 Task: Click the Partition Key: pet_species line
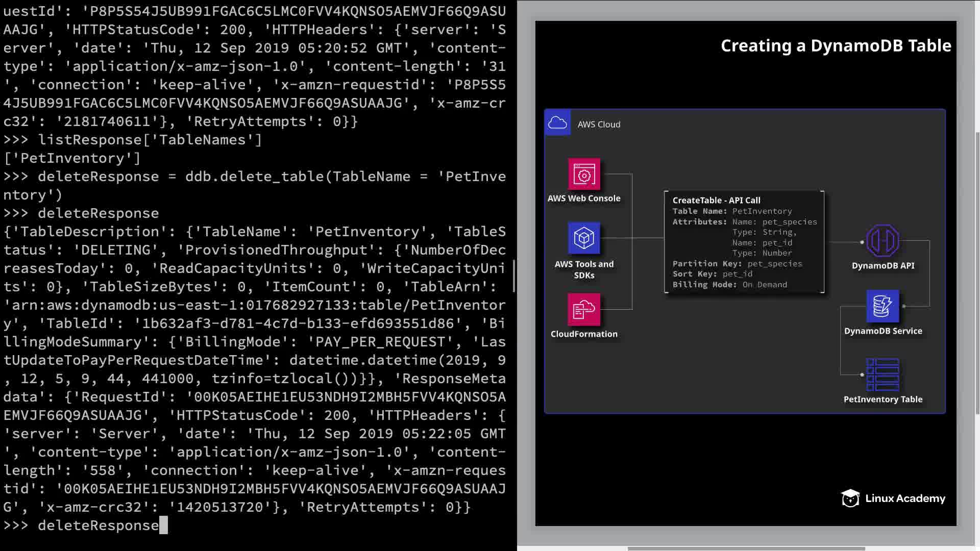(x=737, y=264)
